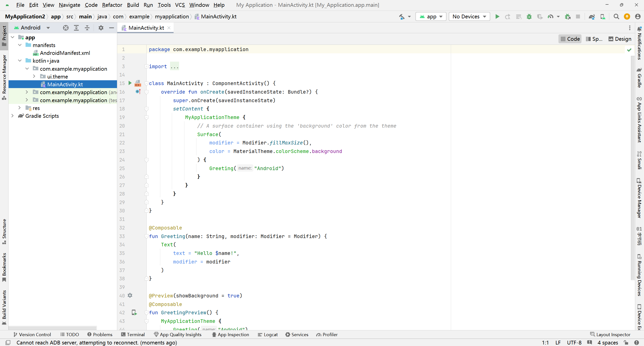Toggle the Project tool window stripe button
The image size is (644, 346).
4,35
